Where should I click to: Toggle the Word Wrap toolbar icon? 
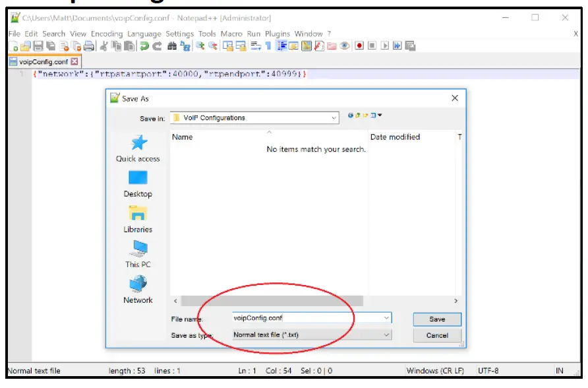(256, 46)
